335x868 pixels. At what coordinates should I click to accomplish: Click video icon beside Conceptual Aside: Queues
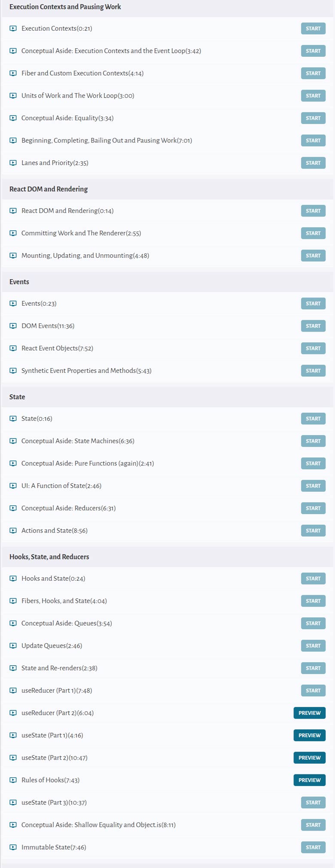click(13, 623)
